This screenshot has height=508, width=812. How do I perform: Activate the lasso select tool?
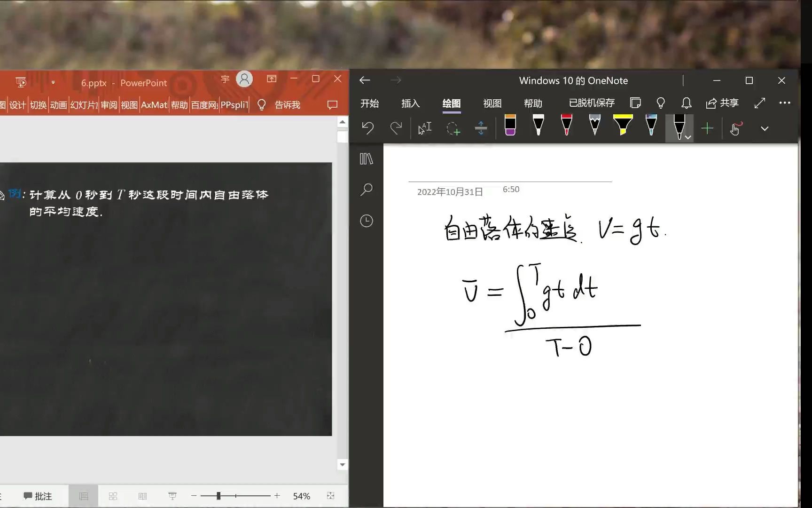(453, 128)
